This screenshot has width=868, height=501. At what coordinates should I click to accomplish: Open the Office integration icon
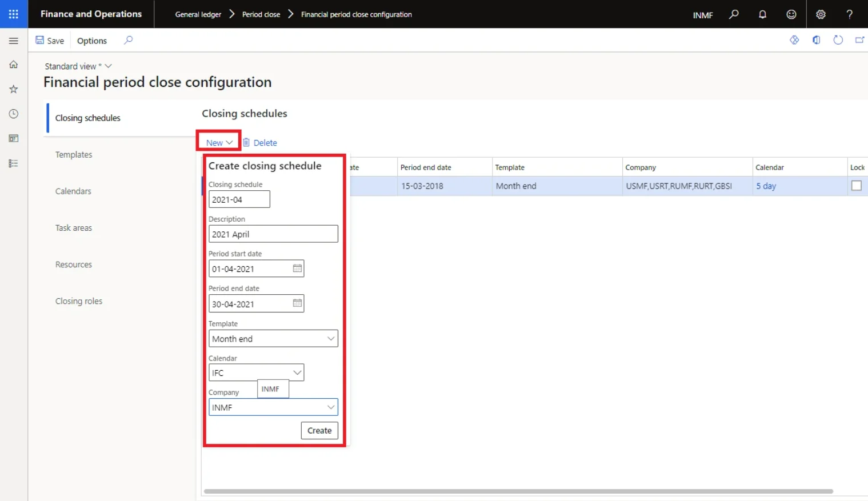[x=816, y=40]
